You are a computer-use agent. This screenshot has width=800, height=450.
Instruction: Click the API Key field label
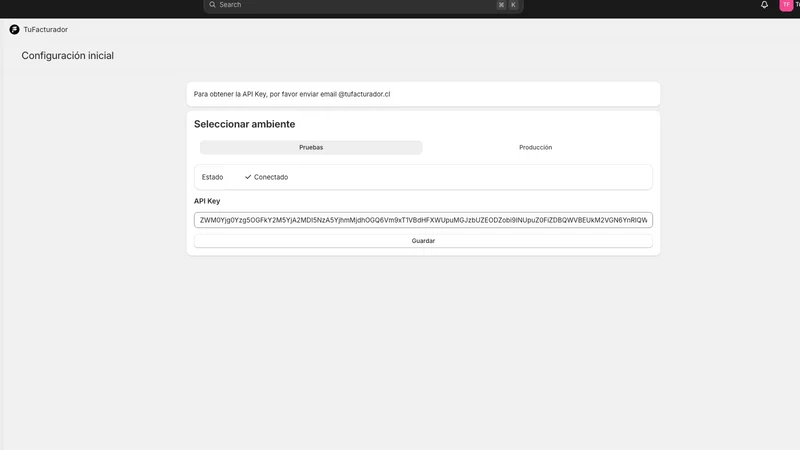coord(207,201)
